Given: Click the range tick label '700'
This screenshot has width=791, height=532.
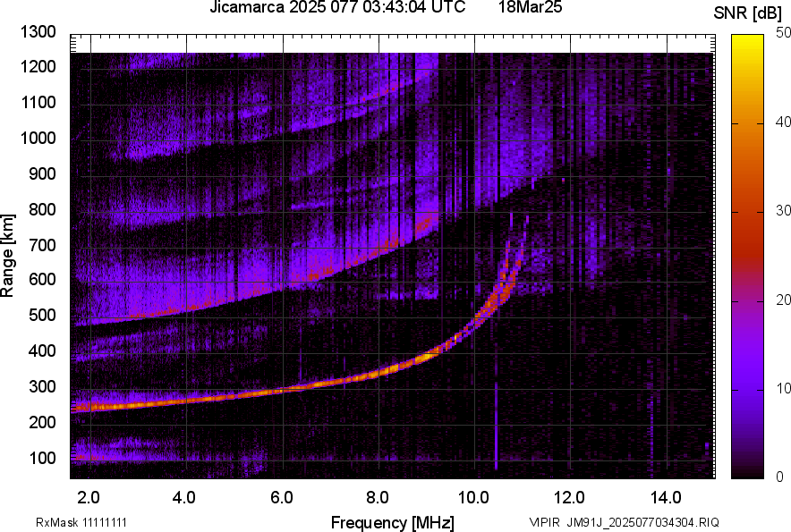Looking at the screenshot, I should (42, 245).
